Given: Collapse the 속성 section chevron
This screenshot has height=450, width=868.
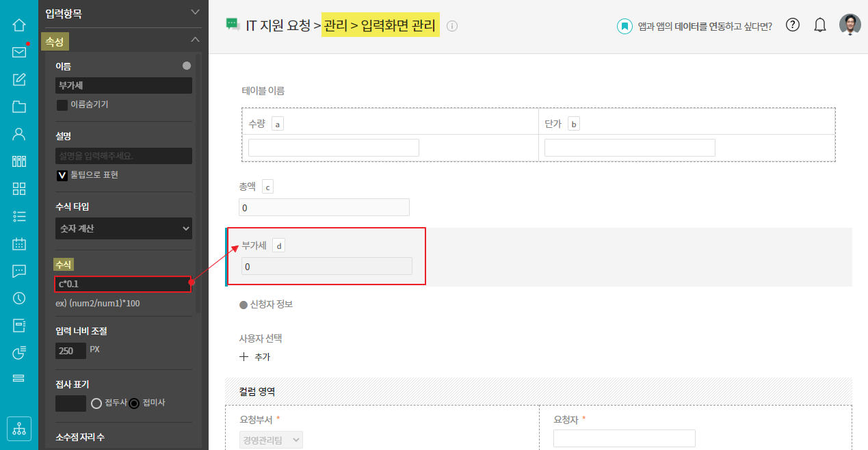Looking at the screenshot, I should tap(196, 40).
